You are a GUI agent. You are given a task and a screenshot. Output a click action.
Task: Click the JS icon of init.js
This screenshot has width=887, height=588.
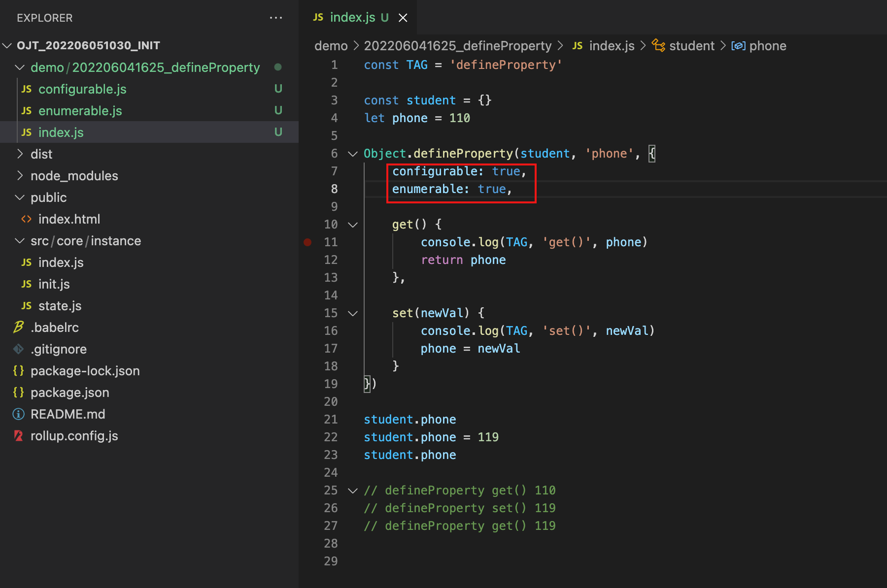click(27, 284)
